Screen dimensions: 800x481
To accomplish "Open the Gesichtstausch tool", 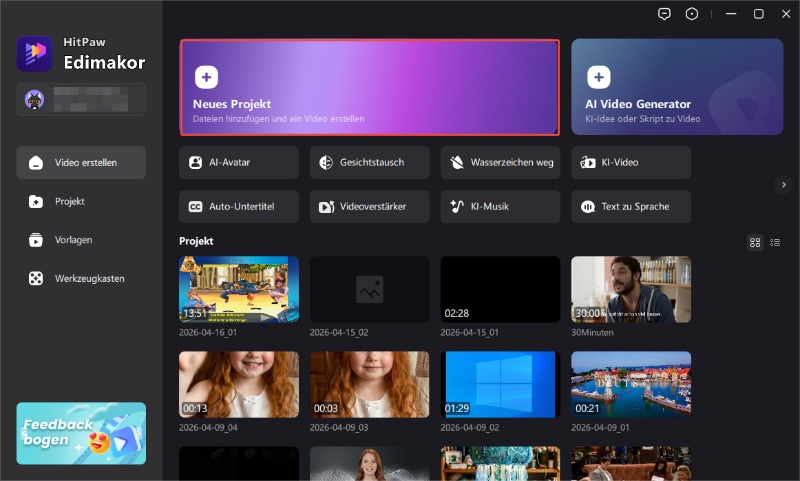I will [x=369, y=163].
